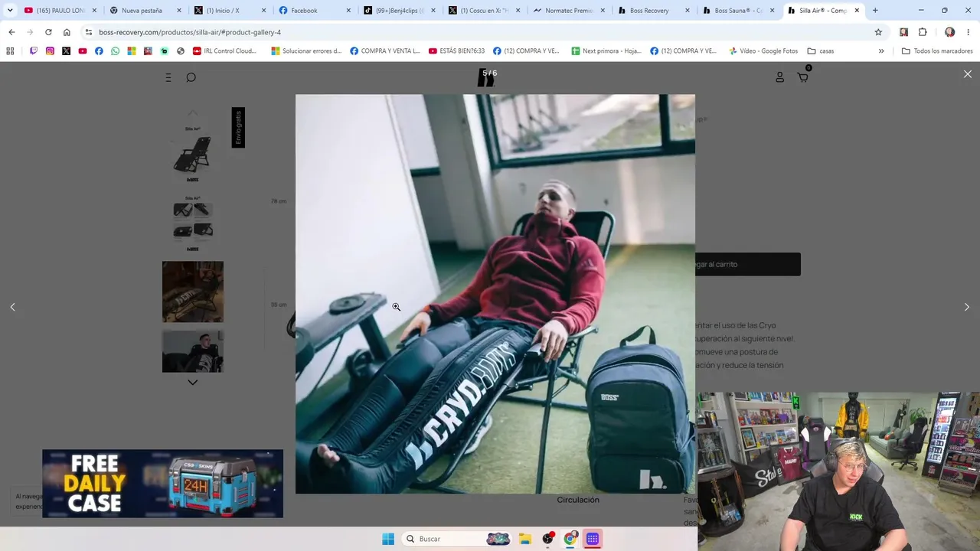Select the chair details collage thumbnail
980x551 pixels.
[193, 223]
